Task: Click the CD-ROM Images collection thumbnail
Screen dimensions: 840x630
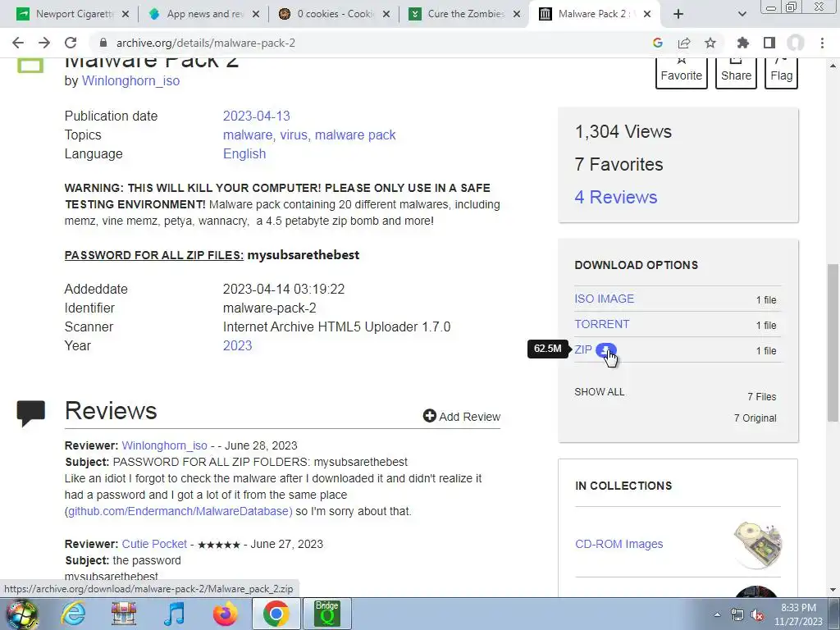Action: pyautogui.click(x=757, y=545)
